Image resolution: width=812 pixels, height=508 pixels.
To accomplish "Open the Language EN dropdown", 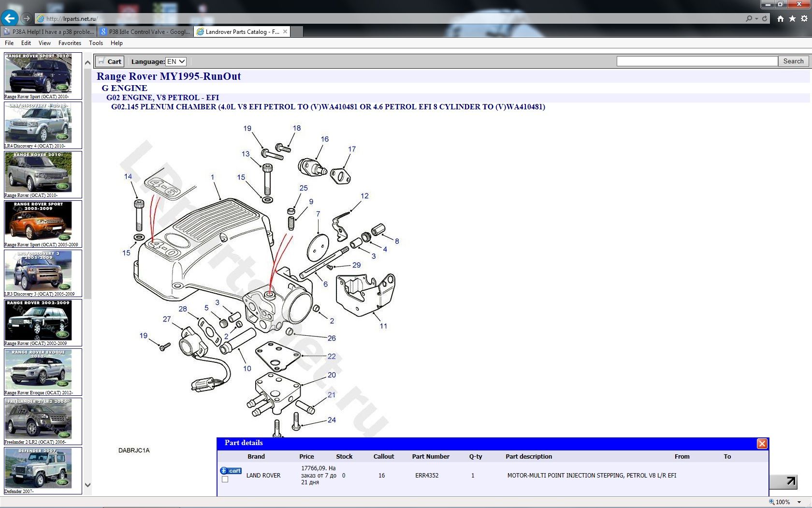I will [x=176, y=61].
